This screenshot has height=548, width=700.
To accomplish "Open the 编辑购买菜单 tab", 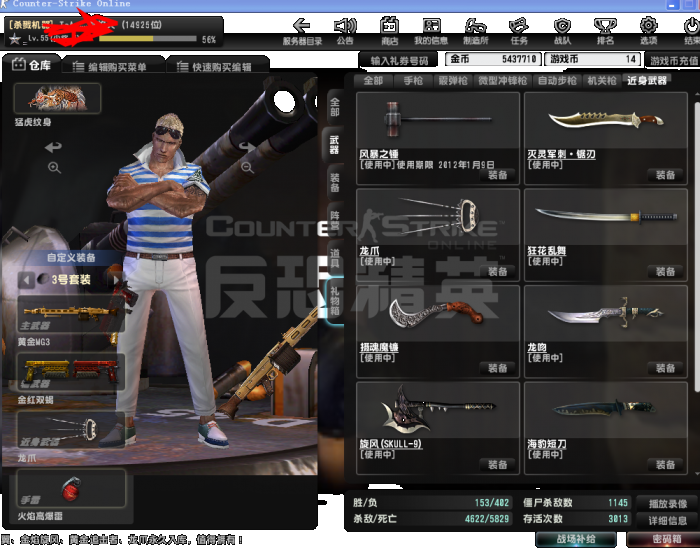I will pyautogui.click(x=112, y=67).
